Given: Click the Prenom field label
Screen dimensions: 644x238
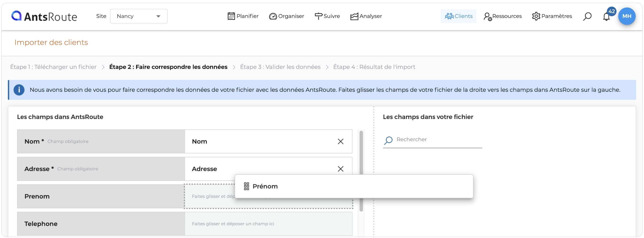Looking at the screenshot, I should coord(37,196).
